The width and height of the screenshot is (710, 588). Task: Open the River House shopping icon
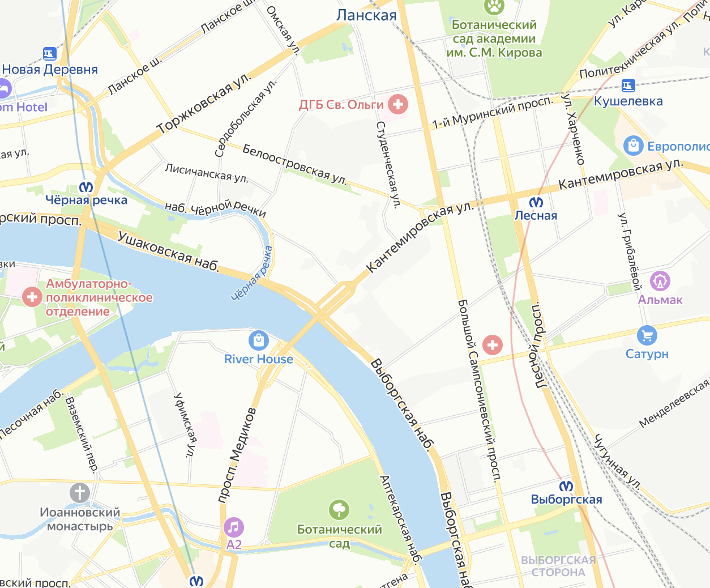coord(259,340)
